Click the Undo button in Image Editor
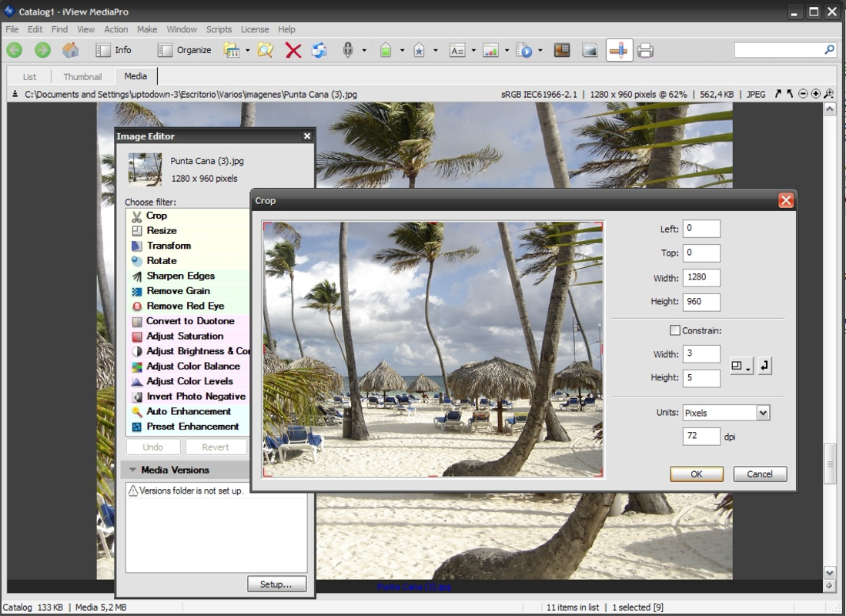The image size is (846, 616). (x=153, y=447)
